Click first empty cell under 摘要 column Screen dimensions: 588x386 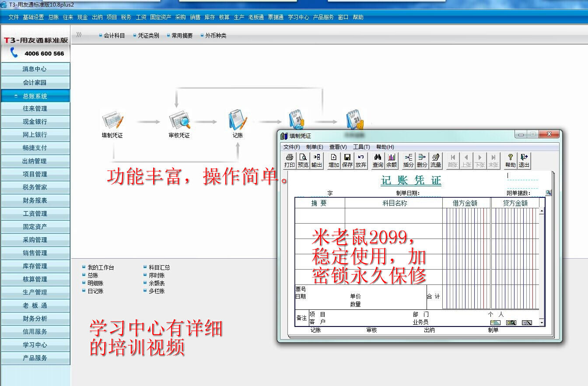320,216
